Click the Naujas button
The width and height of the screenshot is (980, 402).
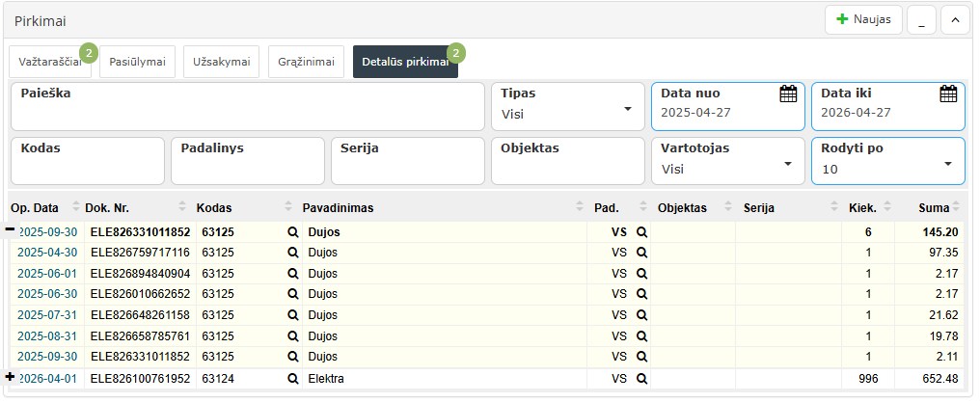[863, 19]
